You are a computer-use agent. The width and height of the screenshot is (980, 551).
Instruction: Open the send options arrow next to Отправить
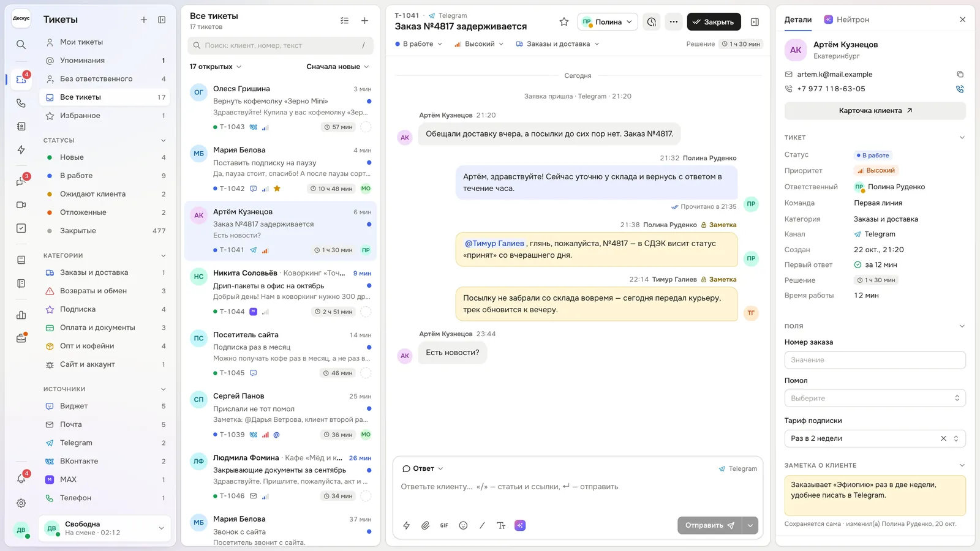[750, 525]
